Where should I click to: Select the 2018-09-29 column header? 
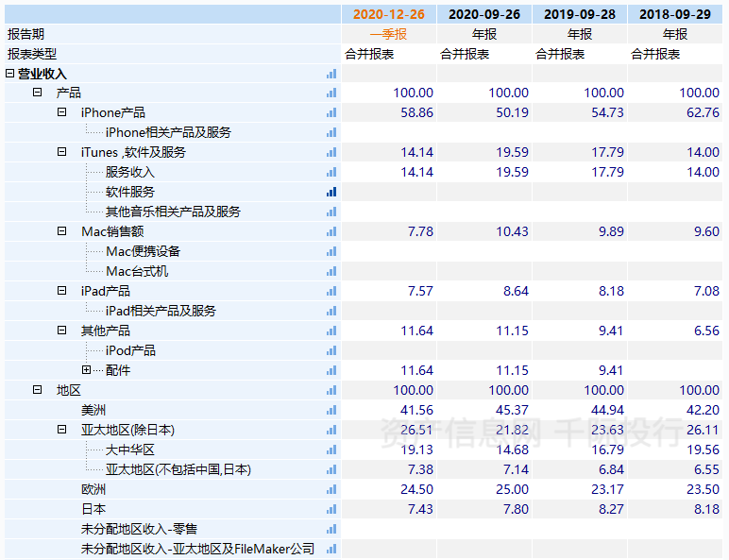pyautogui.click(x=674, y=14)
